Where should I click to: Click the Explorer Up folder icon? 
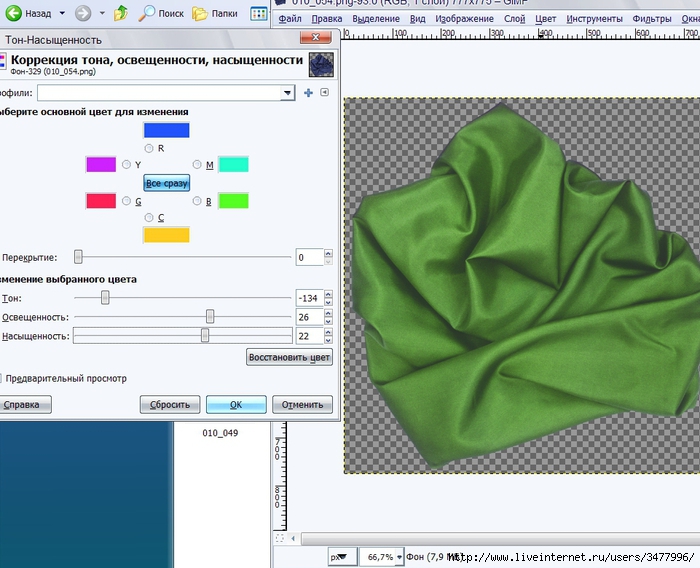(121, 14)
